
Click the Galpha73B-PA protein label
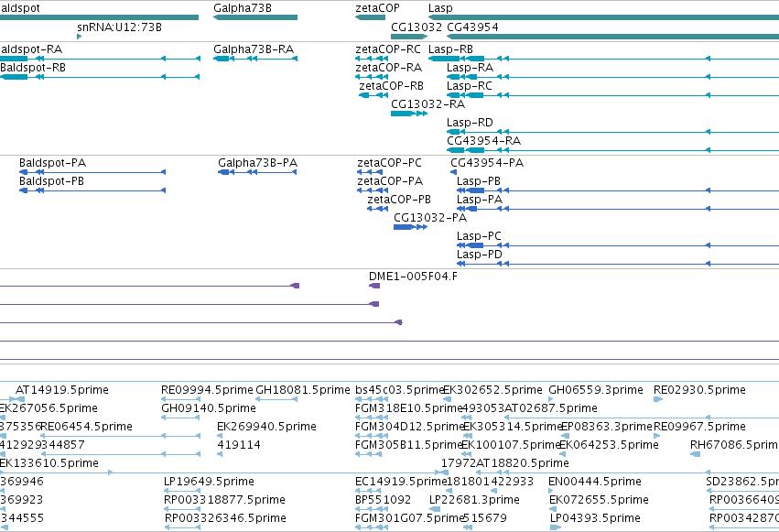point(258,163)
